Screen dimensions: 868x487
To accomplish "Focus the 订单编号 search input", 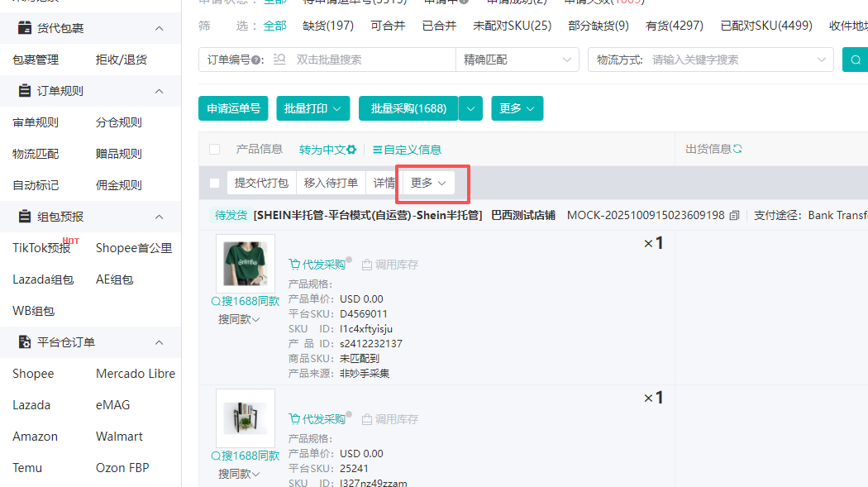I will (x=374, y=60).
